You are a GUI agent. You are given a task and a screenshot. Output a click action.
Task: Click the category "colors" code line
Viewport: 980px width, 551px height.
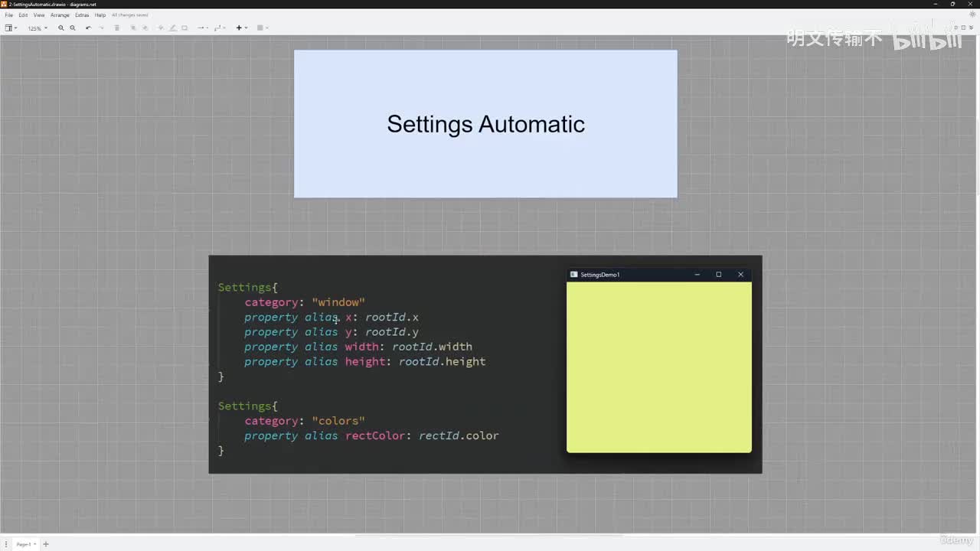(x=305, y=421)
